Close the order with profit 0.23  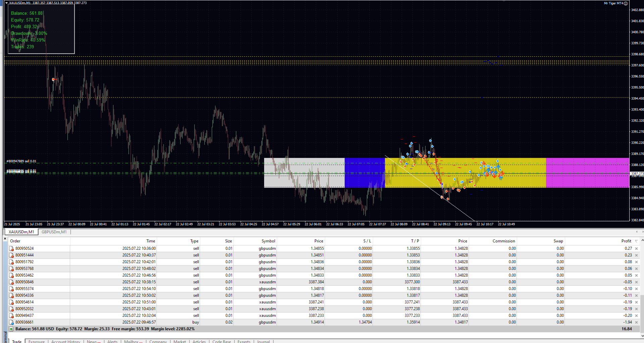click(636, 255)
